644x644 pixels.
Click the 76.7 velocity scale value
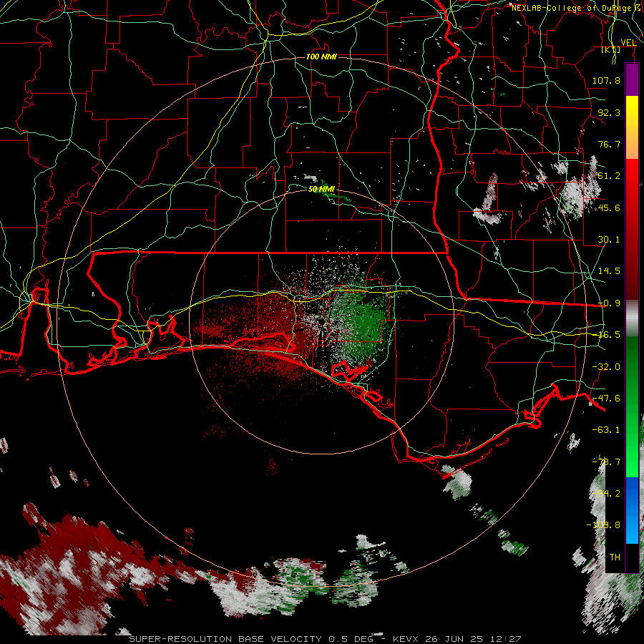609,144
